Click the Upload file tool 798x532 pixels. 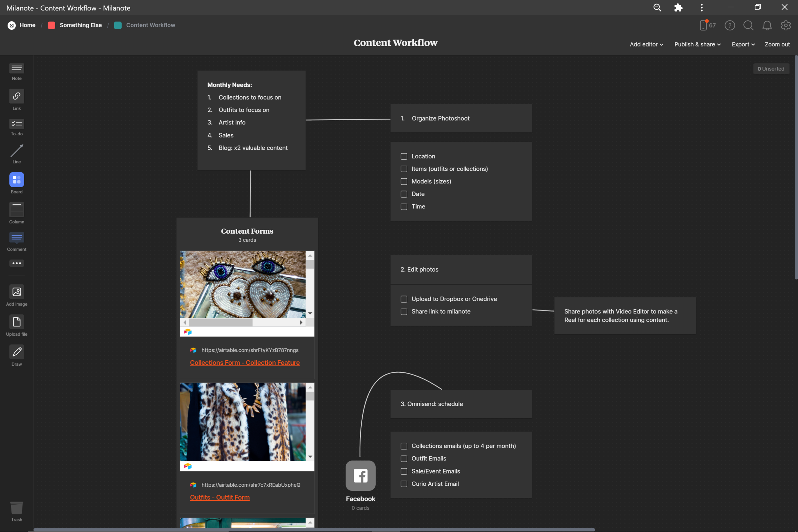tap(17, 326)
